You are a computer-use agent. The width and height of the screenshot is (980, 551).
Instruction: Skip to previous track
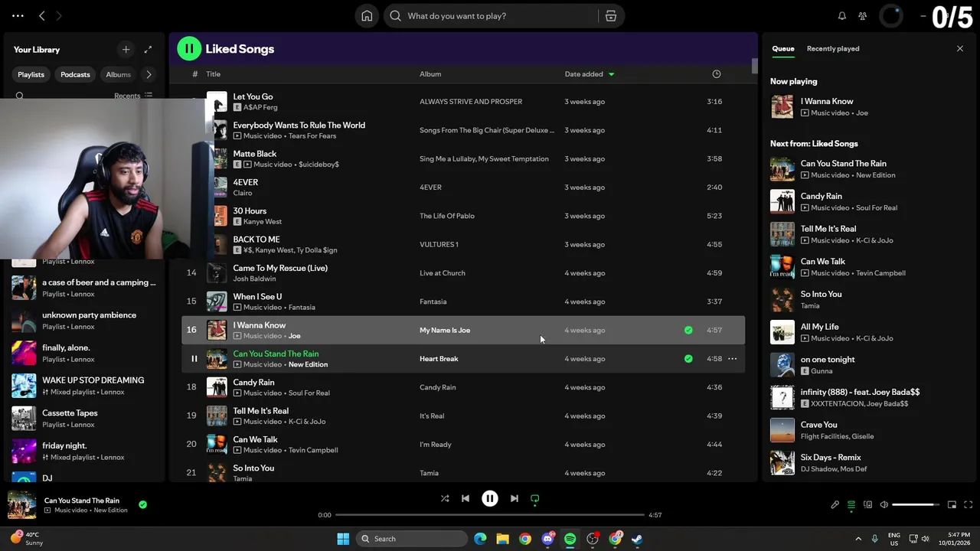[x=465, y=498]
